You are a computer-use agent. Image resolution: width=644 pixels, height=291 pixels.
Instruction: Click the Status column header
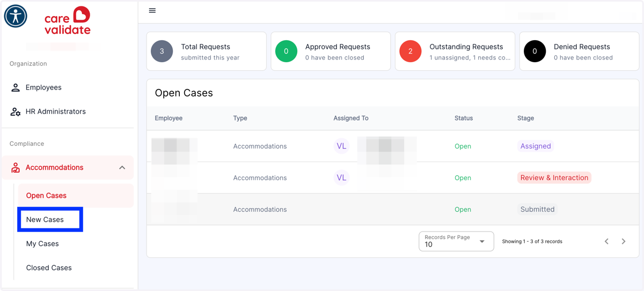[x=464, y=118]
